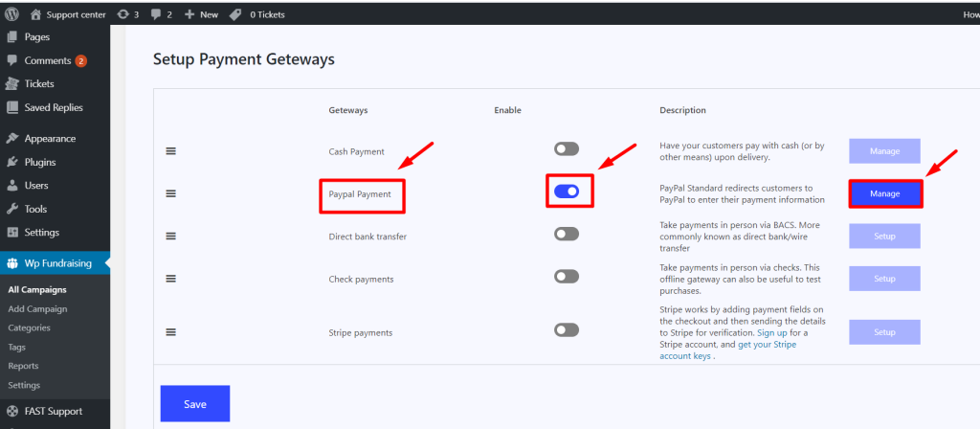980x429 pixels.
Task: Click the Paypal Payment row handle icon
Action: [x=170, y=193]
